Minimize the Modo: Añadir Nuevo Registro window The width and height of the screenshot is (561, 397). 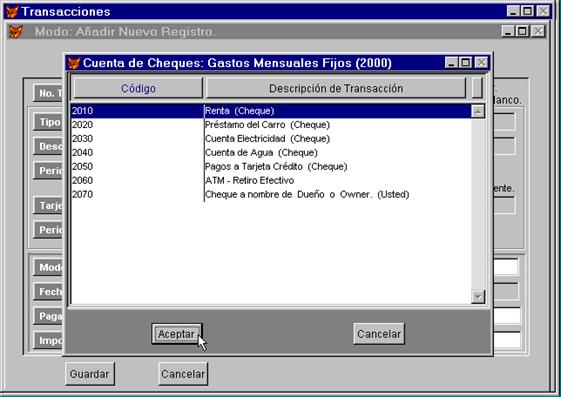point(508,31)
